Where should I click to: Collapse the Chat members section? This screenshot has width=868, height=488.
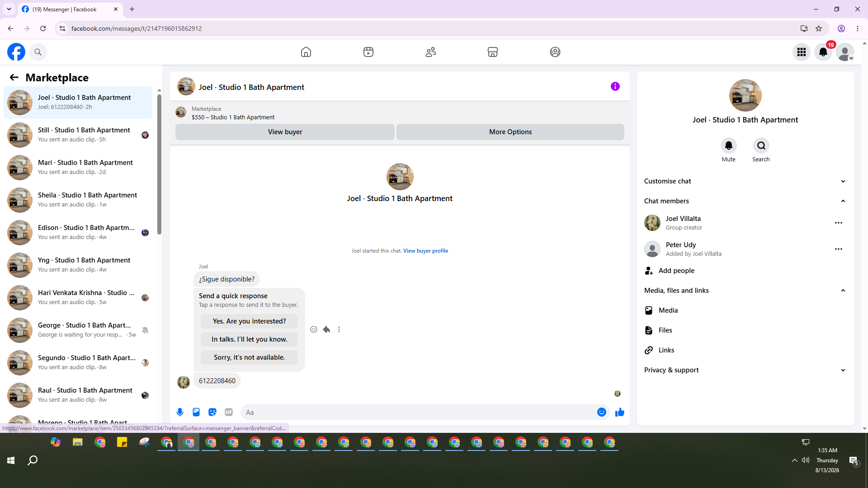pyautogui.click(x=745, y=201)
